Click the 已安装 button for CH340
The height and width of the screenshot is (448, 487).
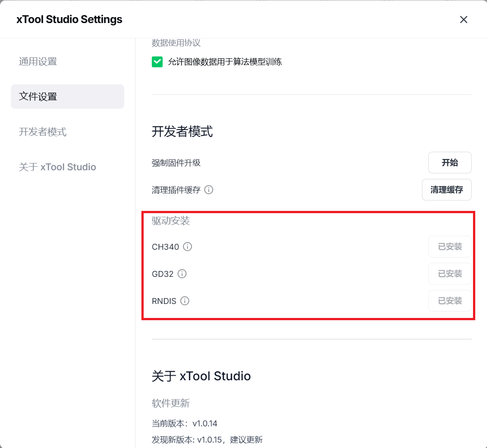click(450, 247)
